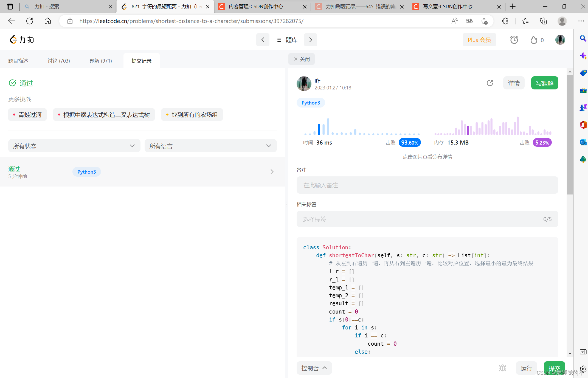The width and height of the screenshot is (588, 378).
Task: Switch to 内容管理-CSDN创作中心 browser tab
Action: [x=263, y=7]
